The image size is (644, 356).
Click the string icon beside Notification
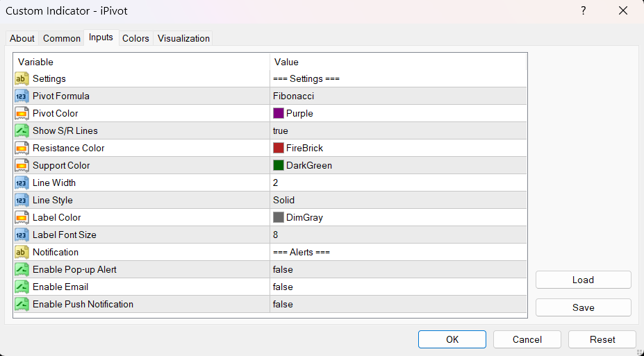(22, 253)
